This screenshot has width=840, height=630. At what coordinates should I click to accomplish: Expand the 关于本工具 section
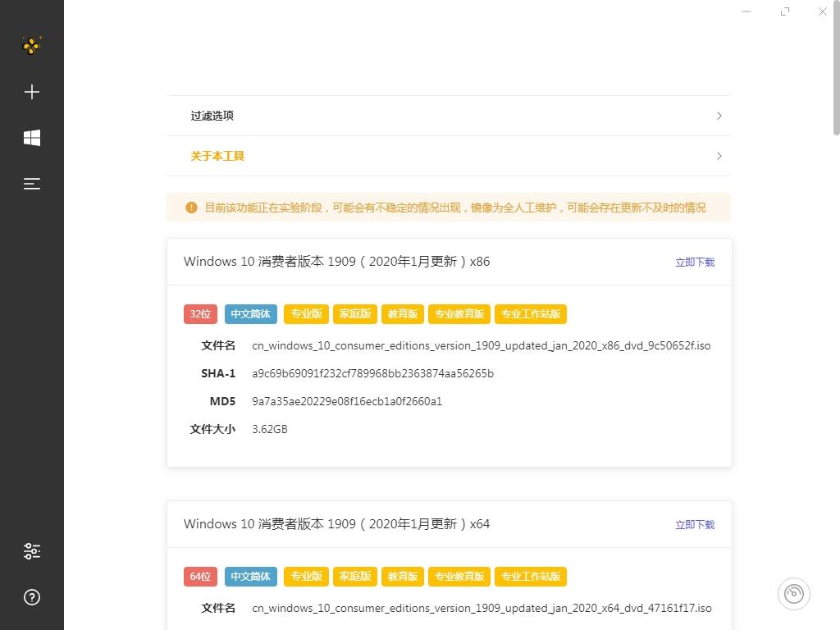tap(449, 156)
